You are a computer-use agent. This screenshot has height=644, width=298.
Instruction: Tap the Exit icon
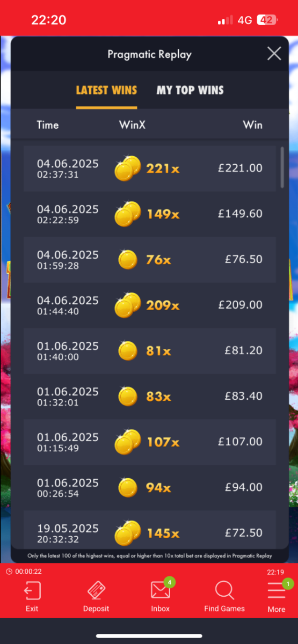[x=32, y=591]
